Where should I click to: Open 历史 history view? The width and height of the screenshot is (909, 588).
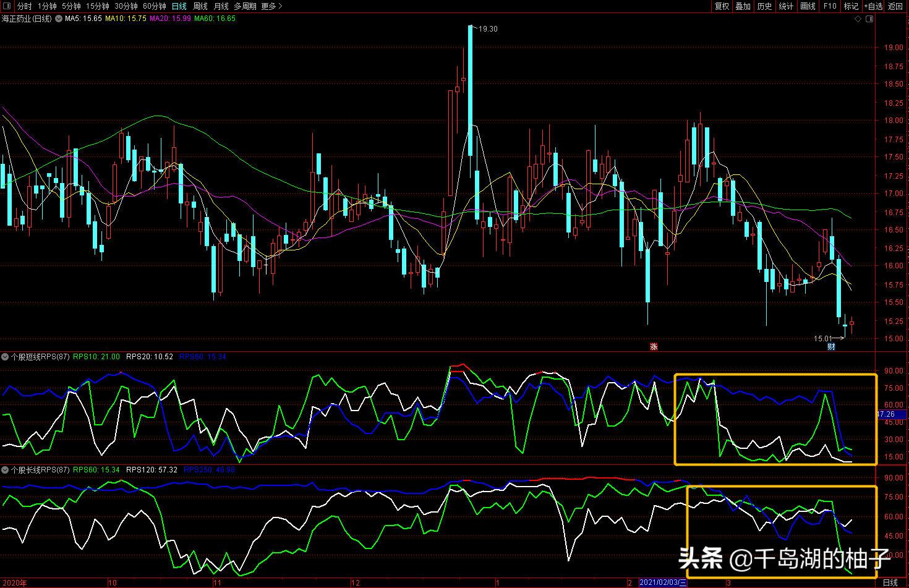[x=765, y=6]
